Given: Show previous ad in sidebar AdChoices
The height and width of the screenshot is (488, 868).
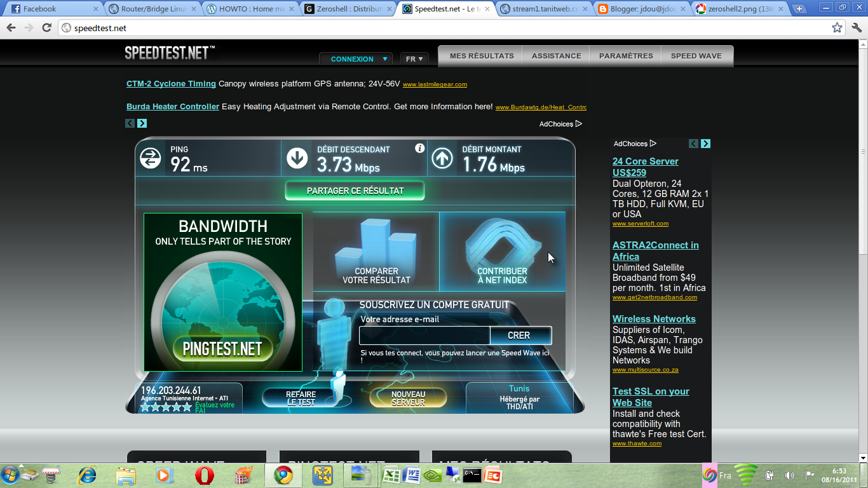Looking at the screenshot, I should (x=693, y=144).
